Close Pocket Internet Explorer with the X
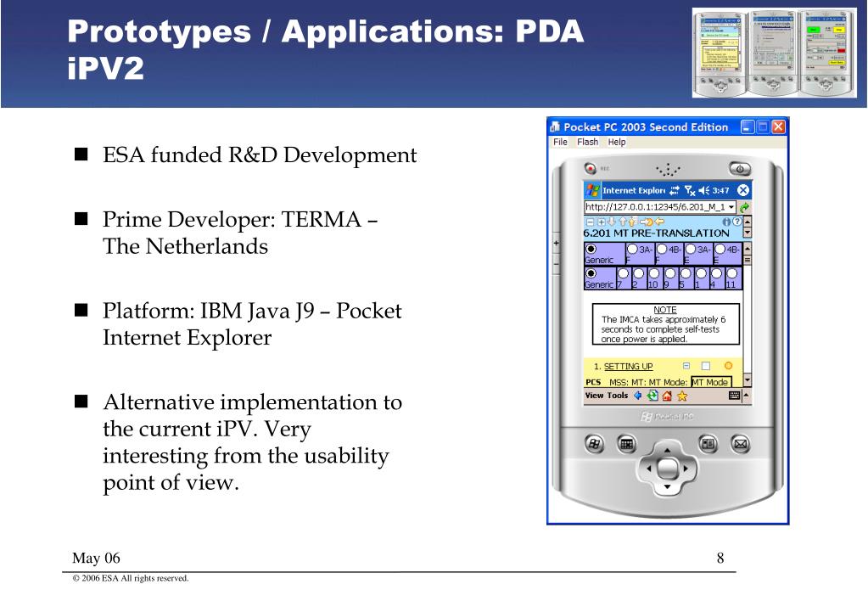The image size is (868, 601). [x=743, y=190]
